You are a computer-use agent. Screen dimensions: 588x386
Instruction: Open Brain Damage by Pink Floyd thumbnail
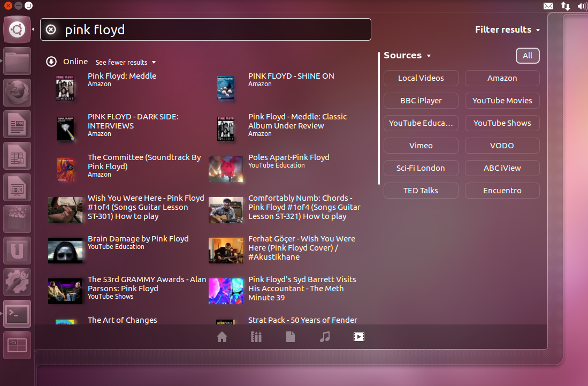(65, 251)
